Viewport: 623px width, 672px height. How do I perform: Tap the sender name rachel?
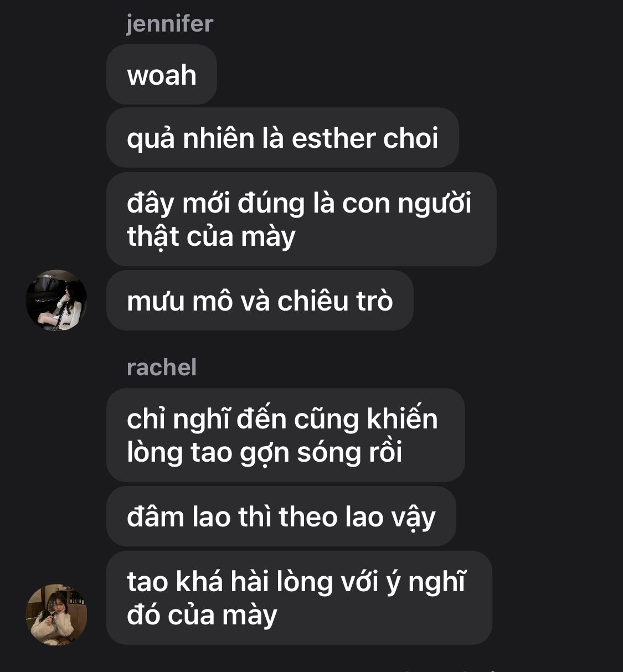tap(162, 367)
